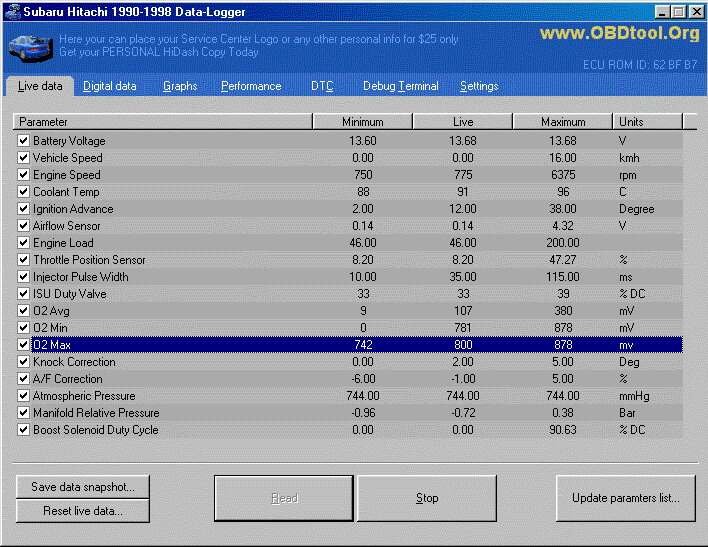Click the Live column header
The width and height of the screenshot is (708, 547).
click(463, 122)
